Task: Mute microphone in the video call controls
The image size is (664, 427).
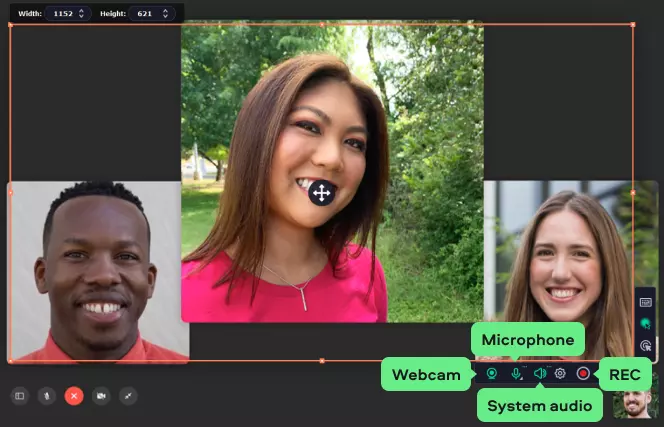Action: point(47,396)
